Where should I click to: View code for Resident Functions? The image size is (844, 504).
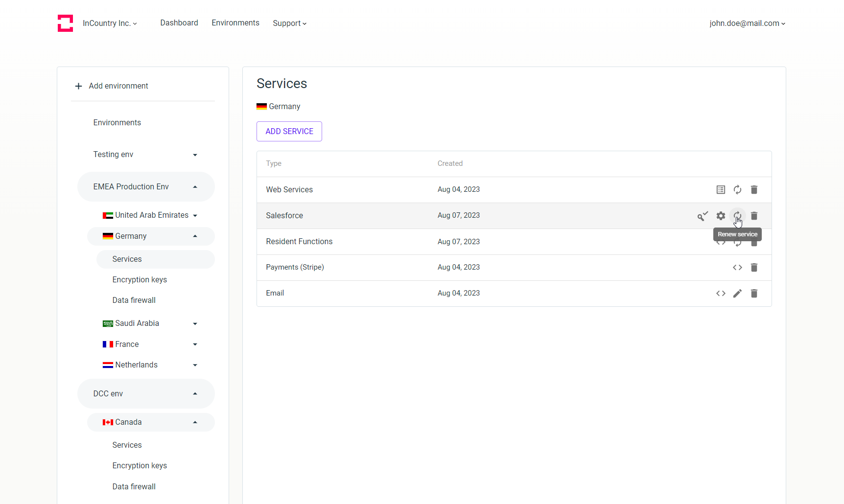[721, 241]
